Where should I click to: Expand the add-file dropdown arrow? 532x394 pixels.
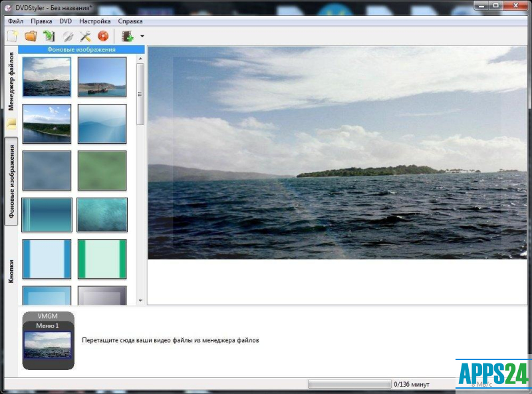point(142,37)
